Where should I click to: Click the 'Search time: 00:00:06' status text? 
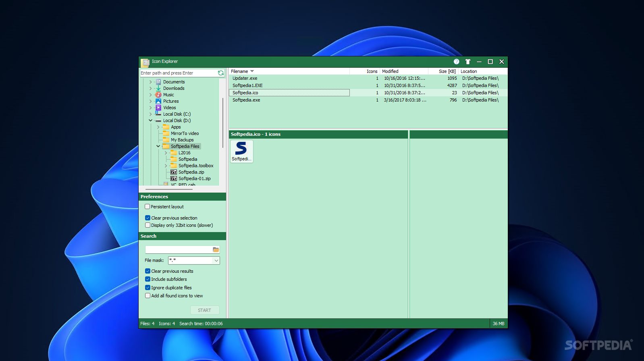201,324
